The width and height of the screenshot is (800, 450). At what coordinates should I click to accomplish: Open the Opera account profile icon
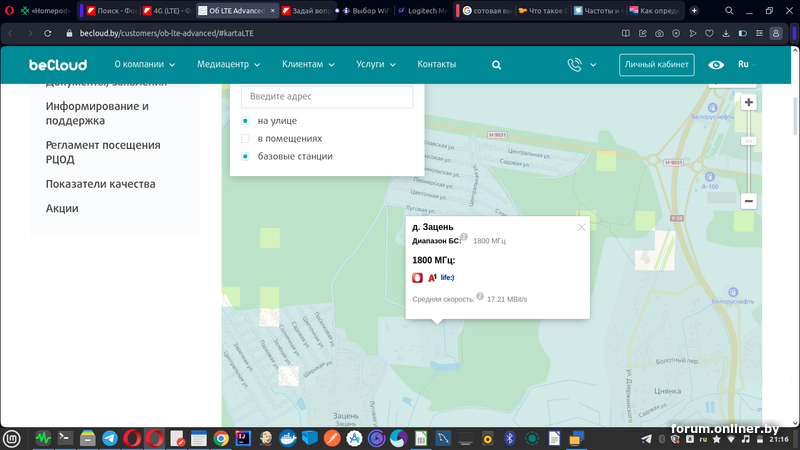(776, 33)
